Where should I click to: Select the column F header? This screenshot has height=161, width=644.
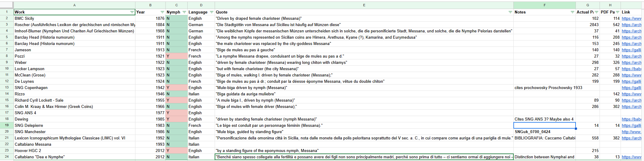click(x=544, y=5)
